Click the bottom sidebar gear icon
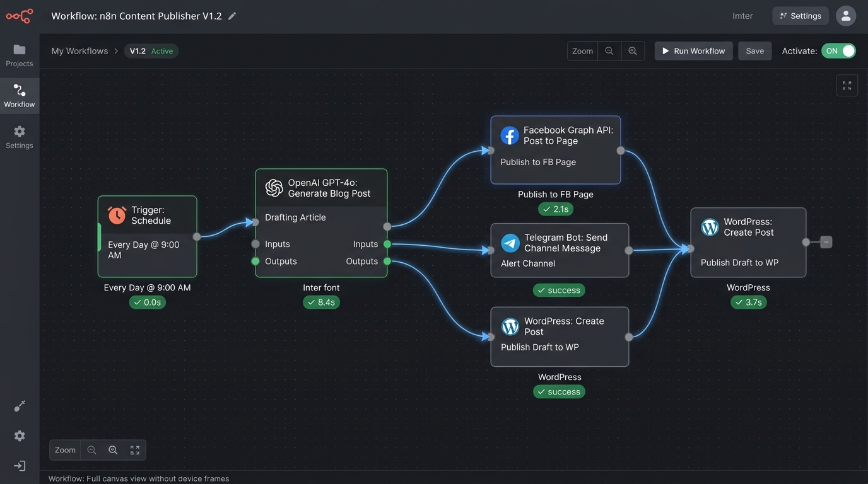The height and width of the screenshot is (484, 868). (20, 436)
